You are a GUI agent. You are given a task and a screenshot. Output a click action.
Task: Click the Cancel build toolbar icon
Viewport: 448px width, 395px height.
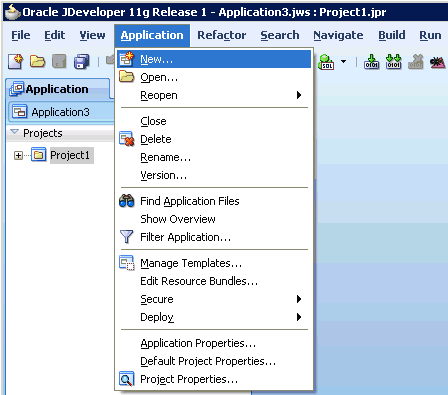[416, 62]
